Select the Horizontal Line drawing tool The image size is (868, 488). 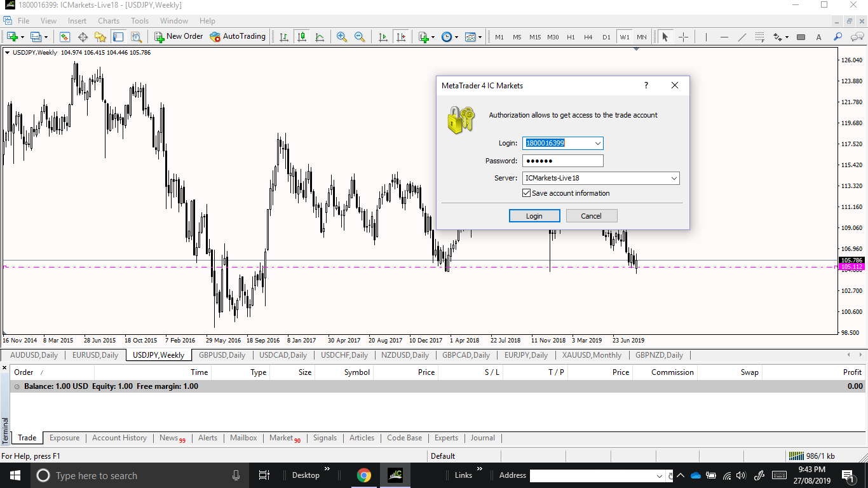[724, 37]
